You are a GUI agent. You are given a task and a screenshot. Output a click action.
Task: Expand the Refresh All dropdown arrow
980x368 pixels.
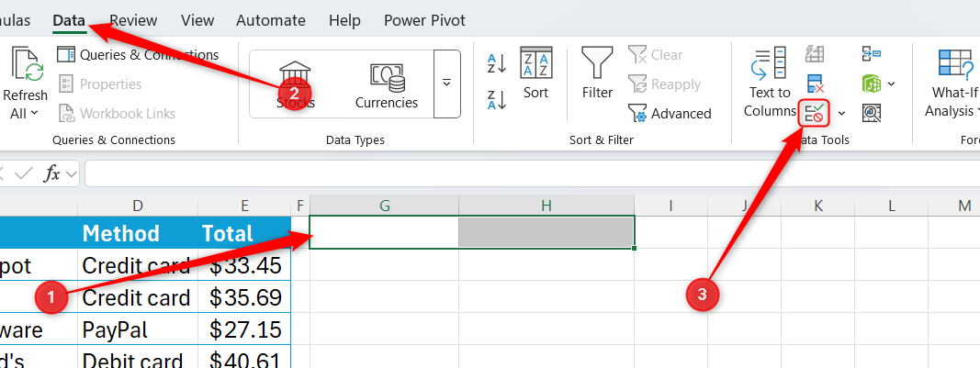pos(34,113)
